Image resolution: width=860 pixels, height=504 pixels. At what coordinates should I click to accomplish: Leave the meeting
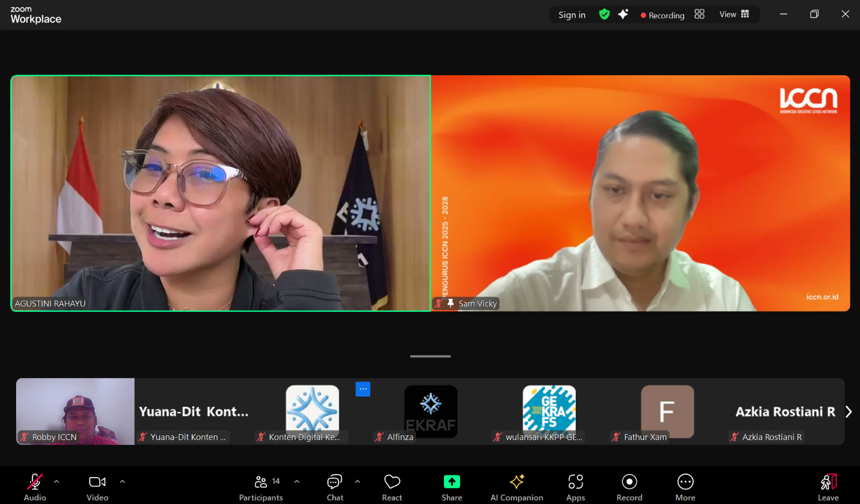pos(828,487)
